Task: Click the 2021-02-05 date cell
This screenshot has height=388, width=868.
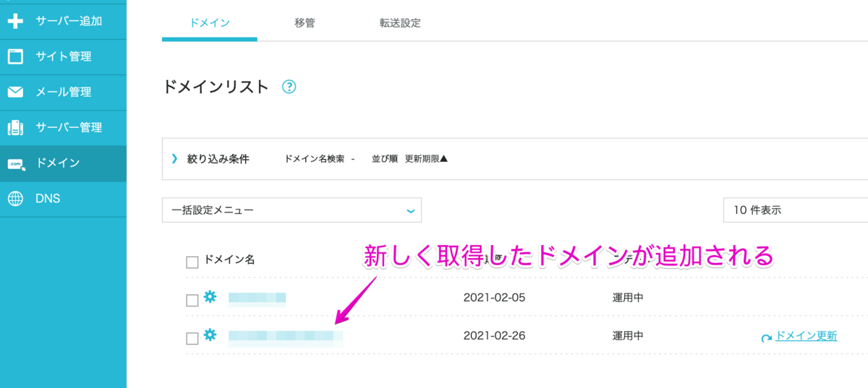Action: (495, 297)
